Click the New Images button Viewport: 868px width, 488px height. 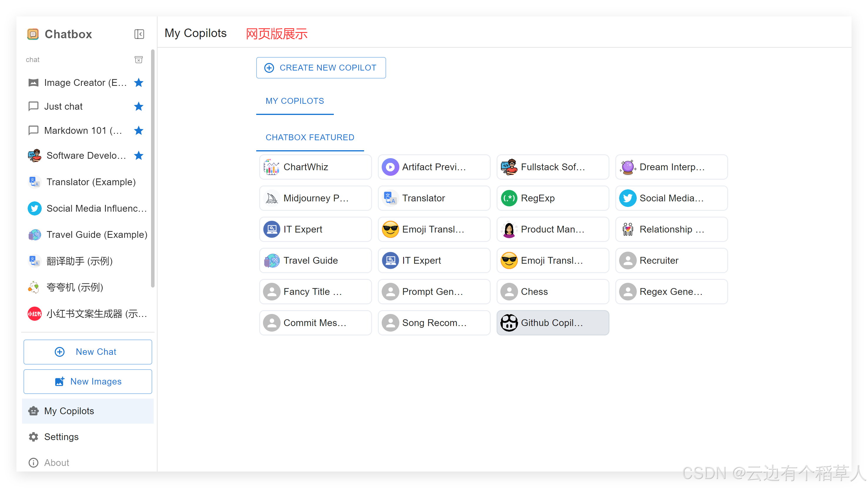click(x=88, y=382)
